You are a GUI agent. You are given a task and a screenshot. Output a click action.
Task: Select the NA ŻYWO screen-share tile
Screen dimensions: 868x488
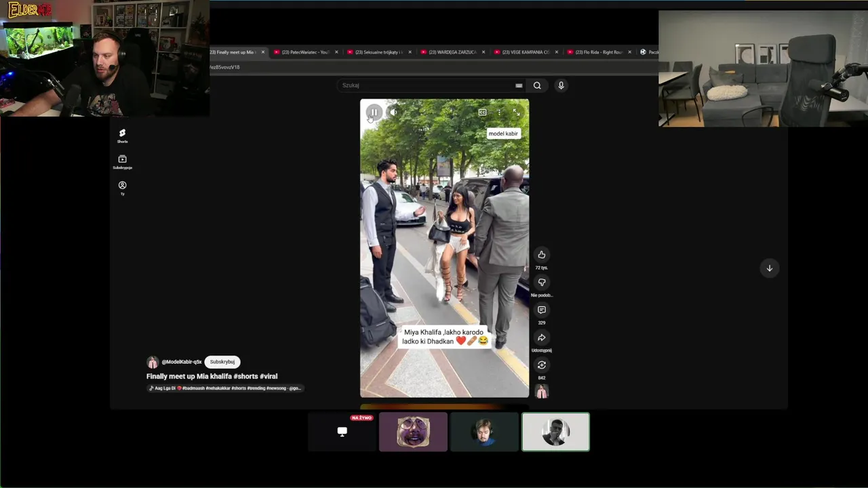[342, 432]
